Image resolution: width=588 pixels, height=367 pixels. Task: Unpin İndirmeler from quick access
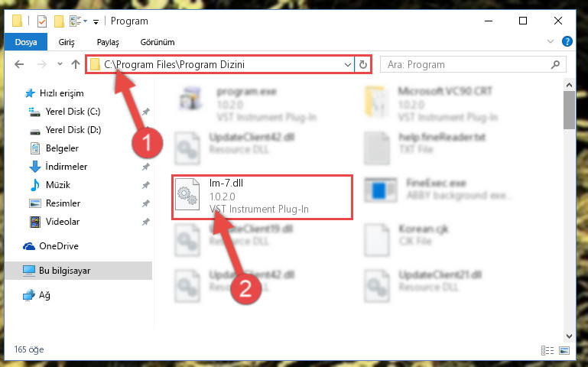[145, 167]
